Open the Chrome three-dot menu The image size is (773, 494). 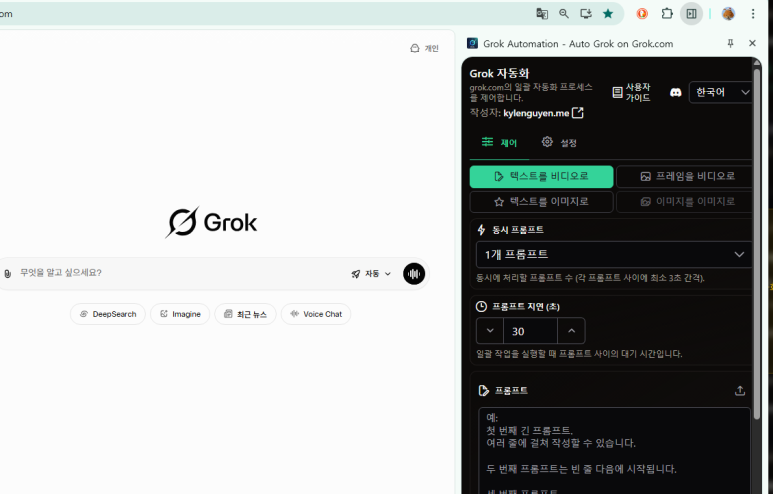(753, 14)
